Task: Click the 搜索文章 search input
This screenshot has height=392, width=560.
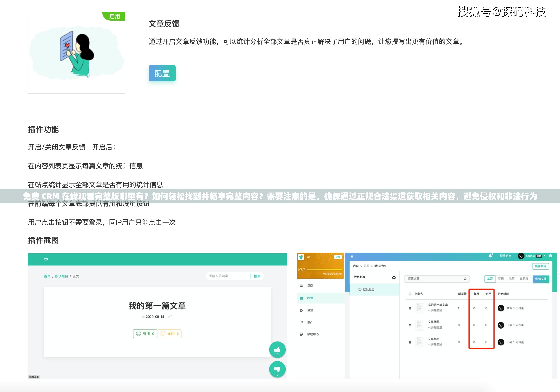Action: pos(437,279)
